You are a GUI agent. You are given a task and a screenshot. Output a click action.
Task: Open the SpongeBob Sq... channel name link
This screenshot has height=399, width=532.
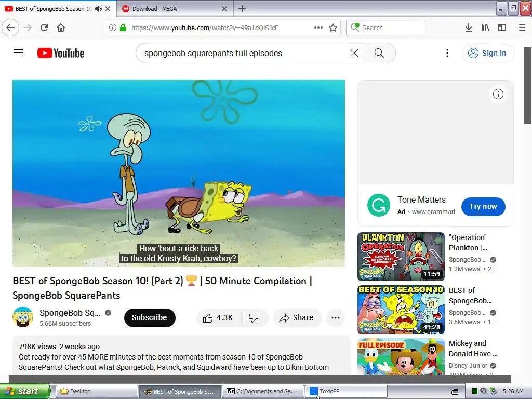pos(70,313)
